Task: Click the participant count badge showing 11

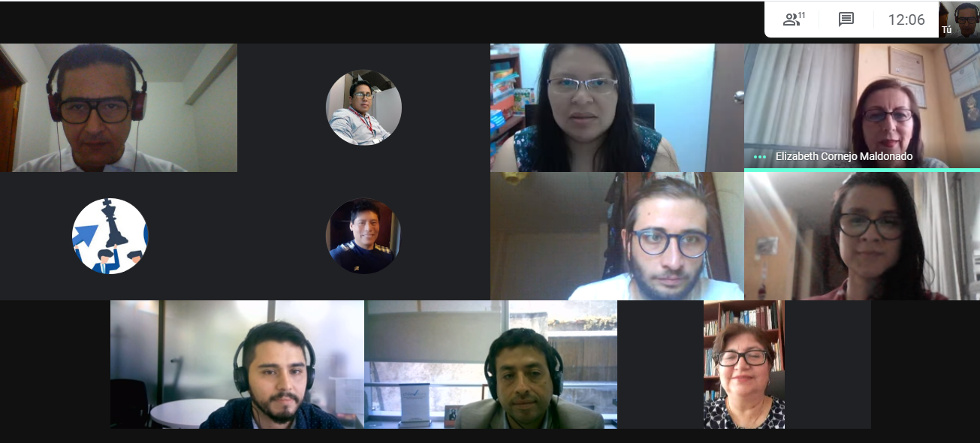Action: point(802,15)
